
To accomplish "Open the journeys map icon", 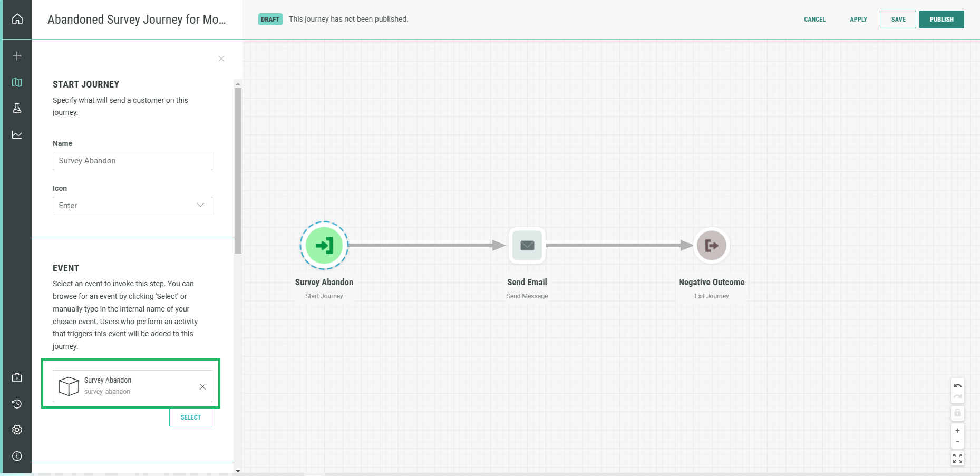I will pos(17,82).
